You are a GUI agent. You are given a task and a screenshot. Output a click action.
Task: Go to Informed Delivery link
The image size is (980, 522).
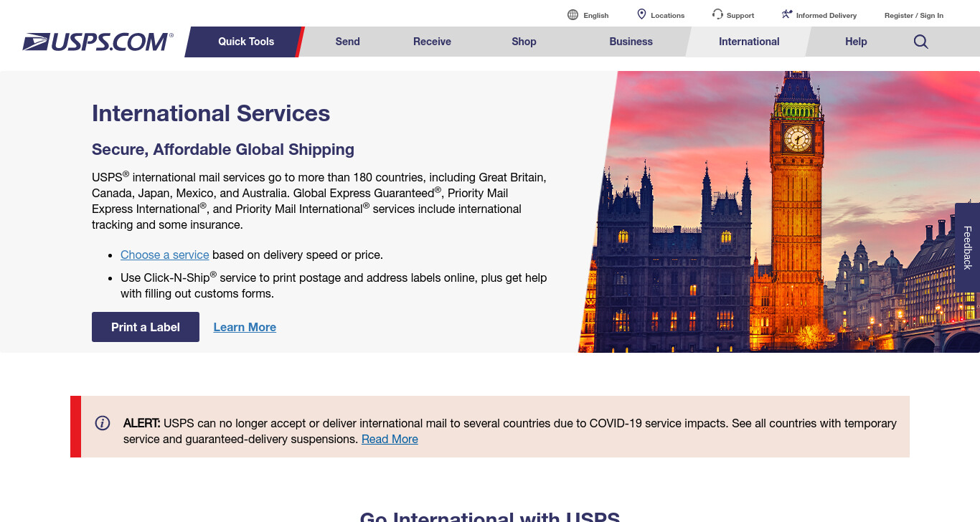[x=826, y=15]
